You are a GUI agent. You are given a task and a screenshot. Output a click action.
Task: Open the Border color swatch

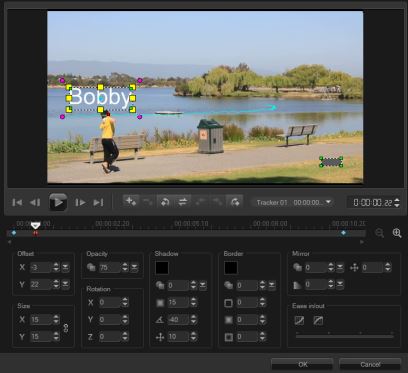pyautogui.click(x=231, y=268)
